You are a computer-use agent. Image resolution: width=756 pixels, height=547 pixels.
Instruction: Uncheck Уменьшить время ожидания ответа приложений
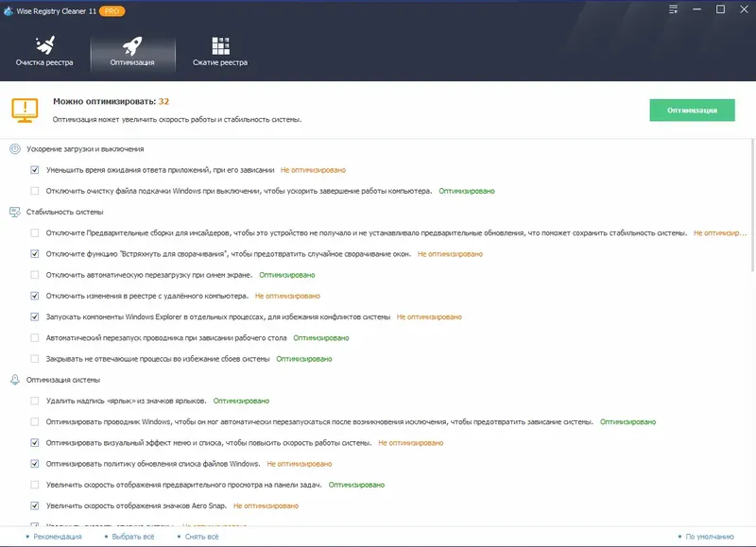coord(35,170)
